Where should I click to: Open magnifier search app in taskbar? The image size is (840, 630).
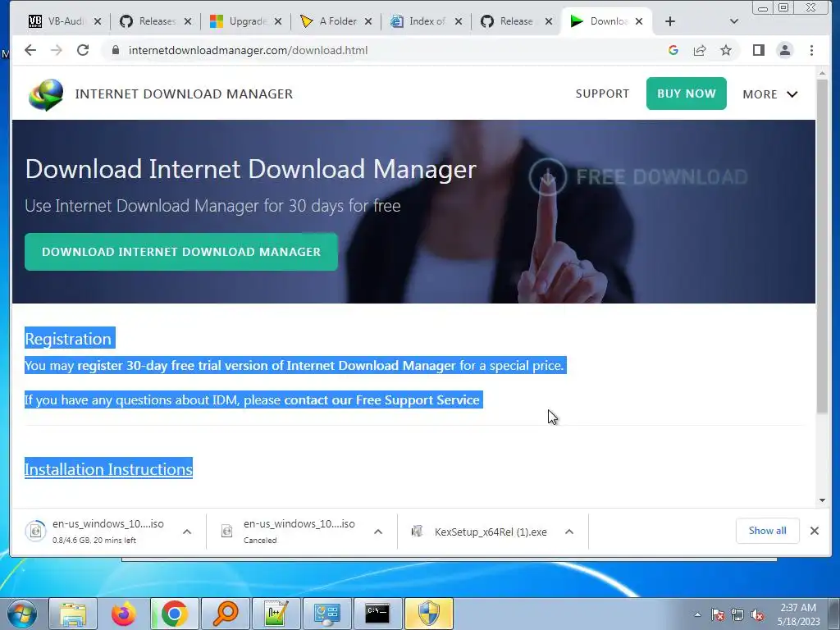pyautogui.click(x=226, y=614)
